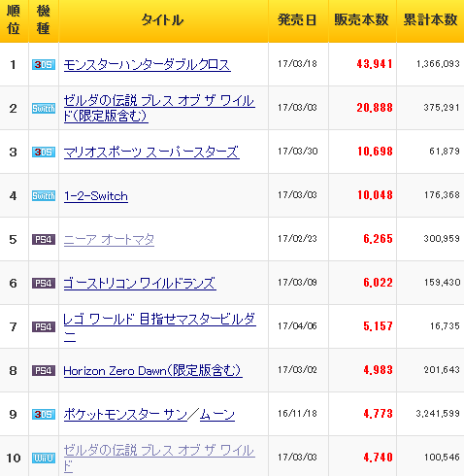Click sales figure 10,698
This screenshot has width=464, height=476.
pyautogui.click(x=375, y=152)
